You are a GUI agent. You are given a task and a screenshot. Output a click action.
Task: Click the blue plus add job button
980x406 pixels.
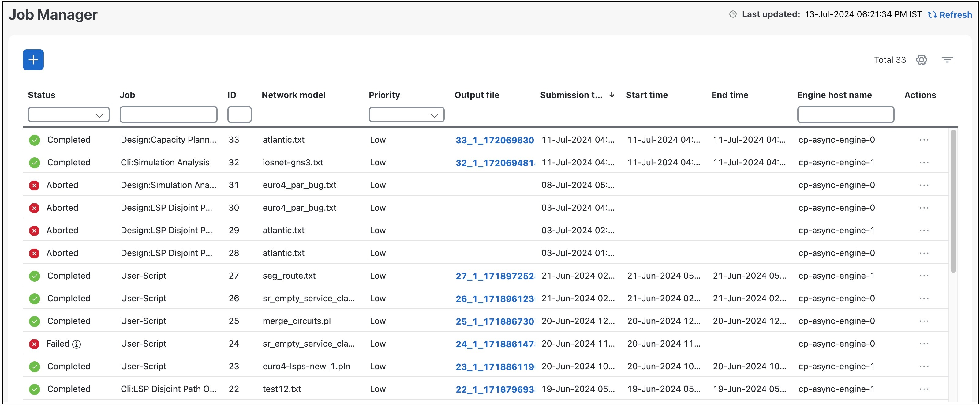[33, 60]
